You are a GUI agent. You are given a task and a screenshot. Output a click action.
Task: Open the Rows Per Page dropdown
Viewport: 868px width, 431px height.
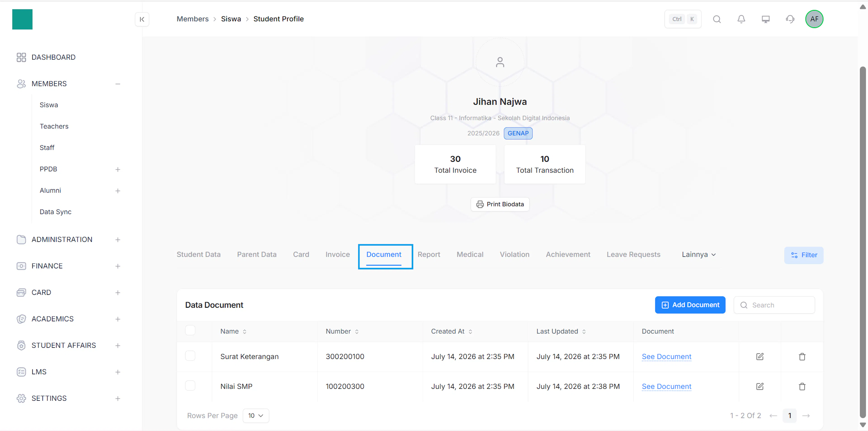pos(256,415)
